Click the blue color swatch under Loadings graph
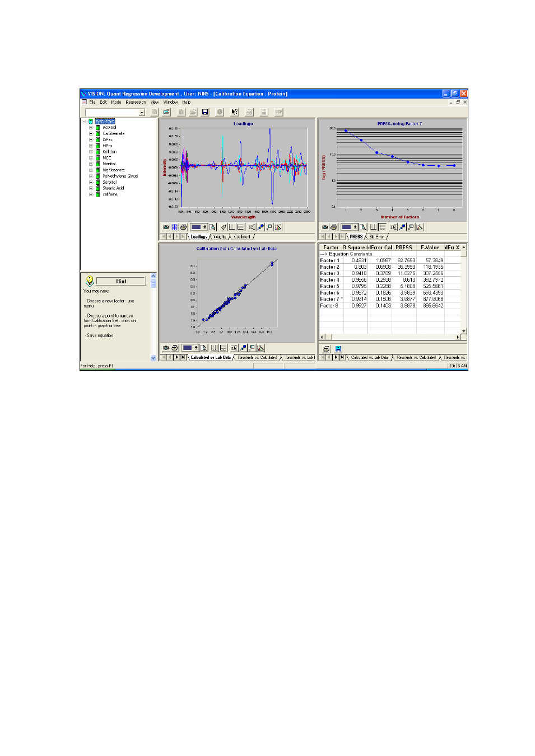535x756 pixels. (x=196, y=227)
